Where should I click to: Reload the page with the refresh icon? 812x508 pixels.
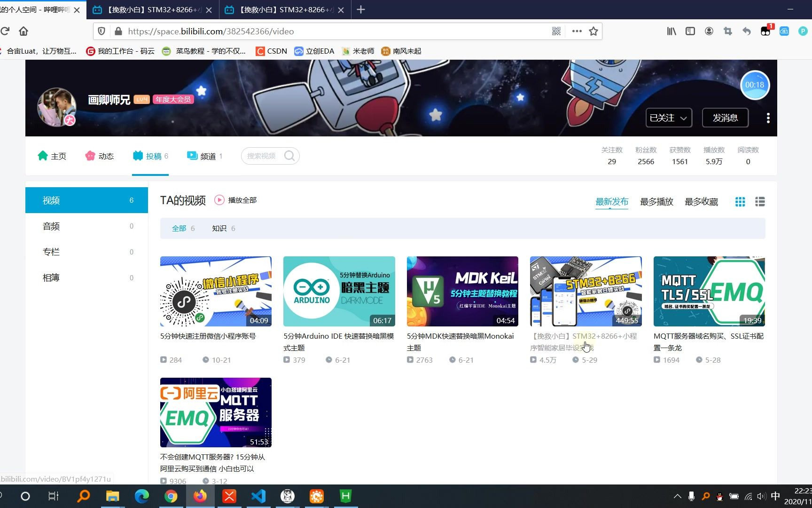click(5, 31)
